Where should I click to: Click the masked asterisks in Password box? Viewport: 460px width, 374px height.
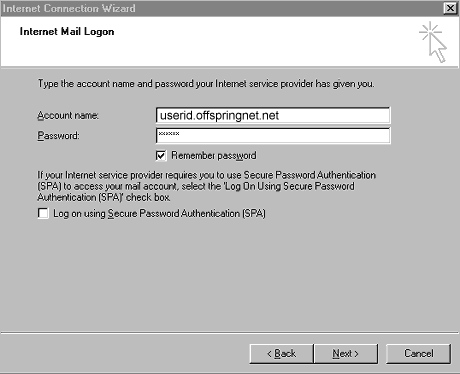click(169, 134)
